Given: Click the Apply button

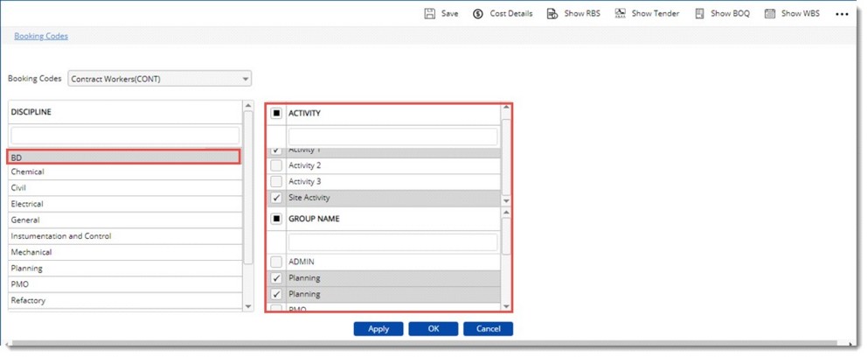Looking at the screenshot, I should coord(378,329).
